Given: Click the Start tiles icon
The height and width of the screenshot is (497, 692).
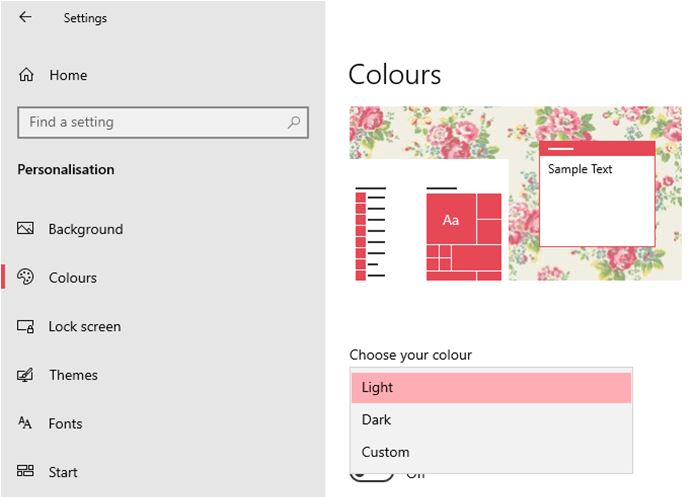Looking at the screenshot, I should (26, 472).
